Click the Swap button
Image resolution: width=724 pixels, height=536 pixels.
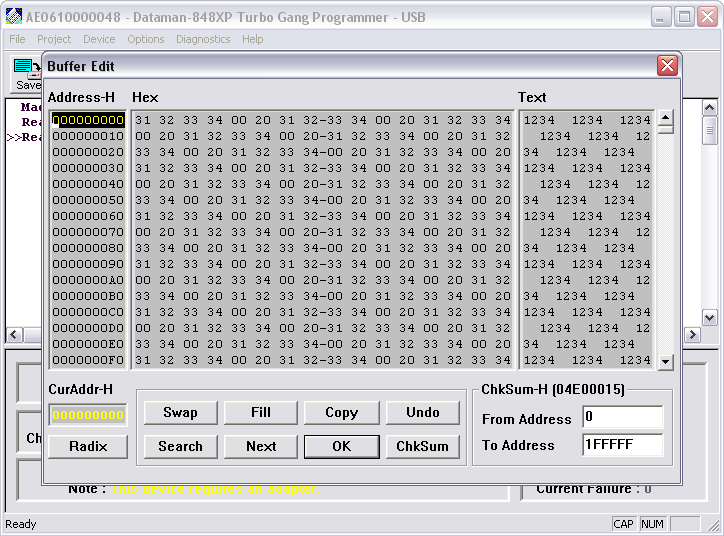[x=181, y=412]
